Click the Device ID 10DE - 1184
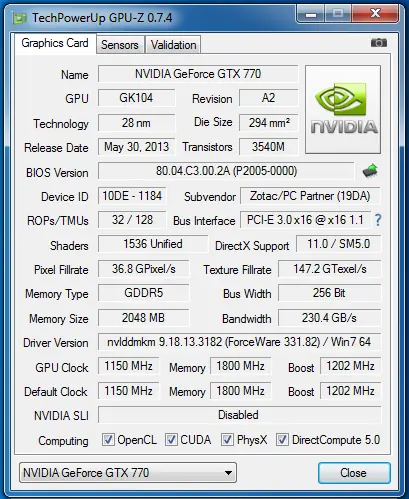The image size is (409, 499). (132, 196)
